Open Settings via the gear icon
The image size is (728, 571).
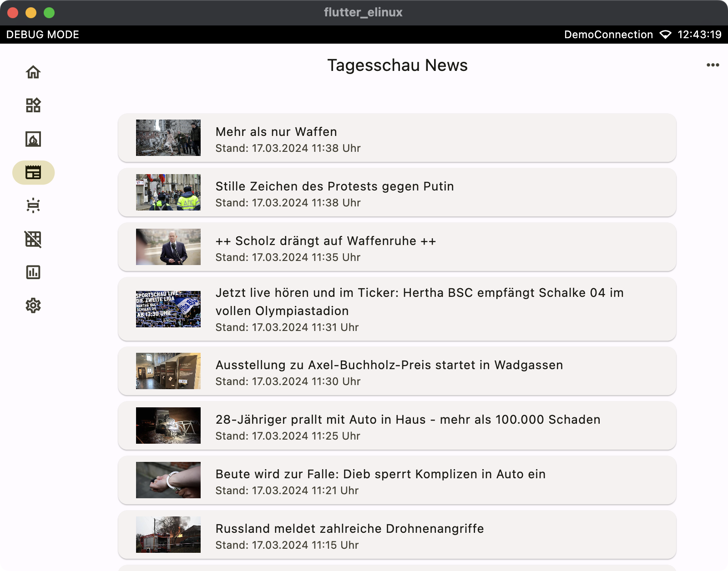pos(33,306)
